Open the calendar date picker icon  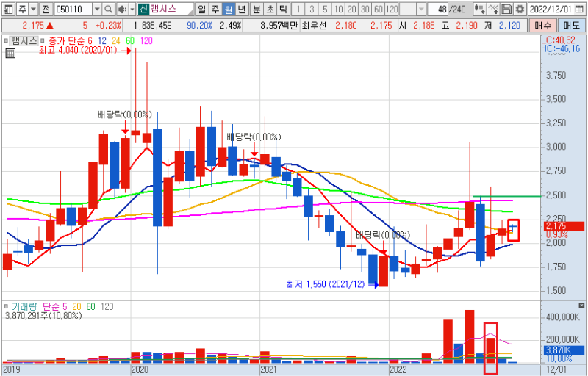(x=579, y=9)
